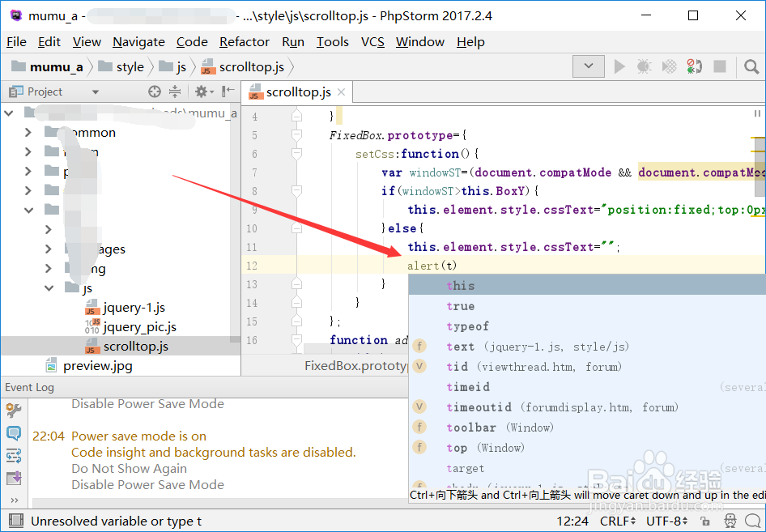Toggle fold marker on line 10
The width and height of the screenshot is (766, 532).
coord(296,228)
